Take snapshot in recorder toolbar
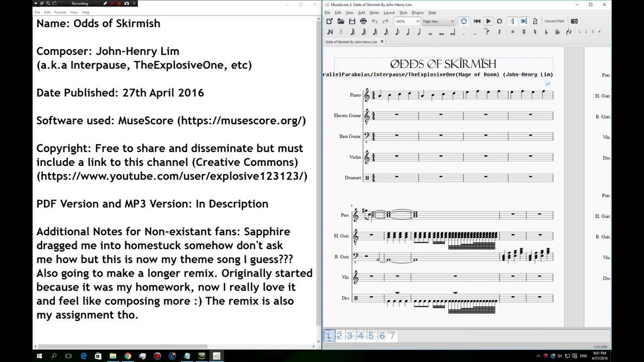Screen dimensions: 644x362 pos(127,4)
